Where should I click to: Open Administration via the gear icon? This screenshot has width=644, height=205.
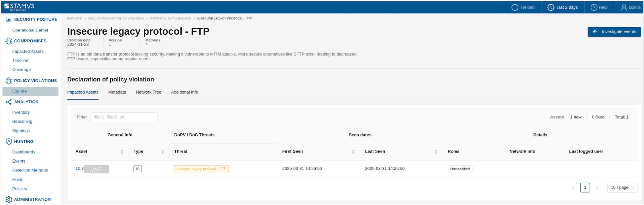pyautogui.click(x=9, y=199)
